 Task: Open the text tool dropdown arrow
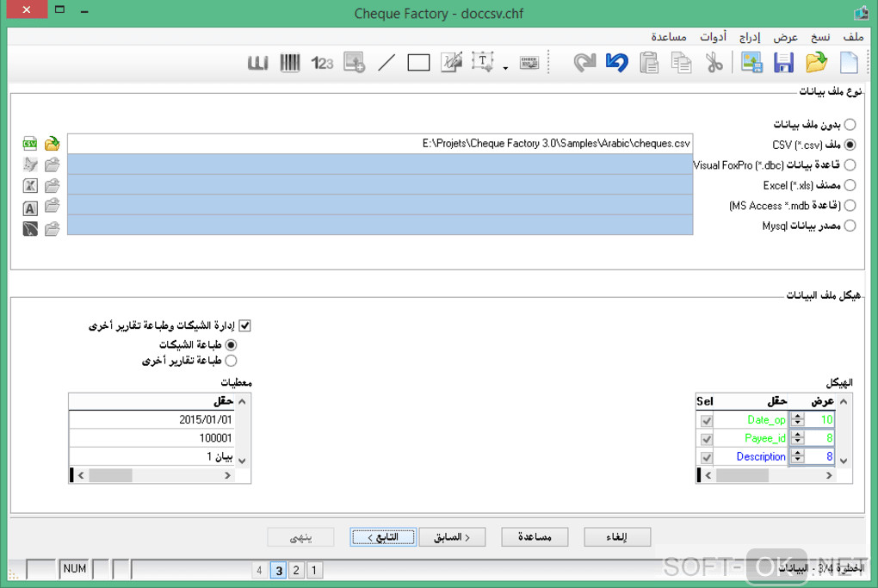[x=505, y=68]
